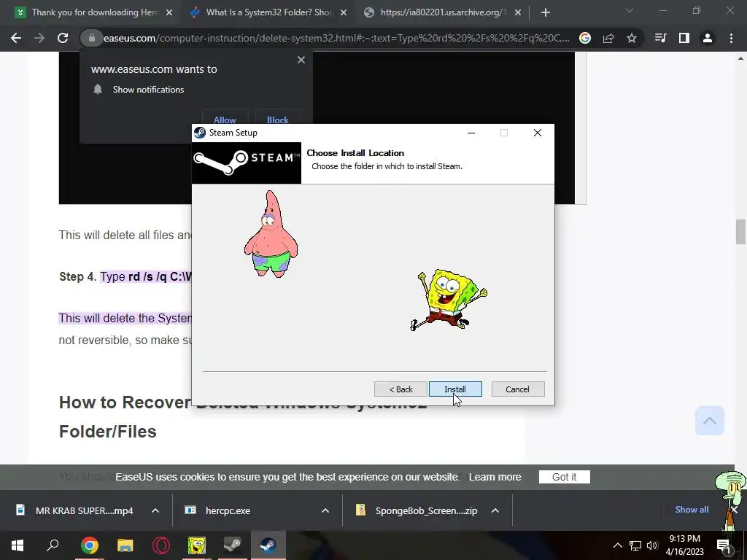Switch to the 'What Is a System32 Folder' tab
The height and width of the screenshot is (560, 747).
pyautogui.click(x=269, y=12)
